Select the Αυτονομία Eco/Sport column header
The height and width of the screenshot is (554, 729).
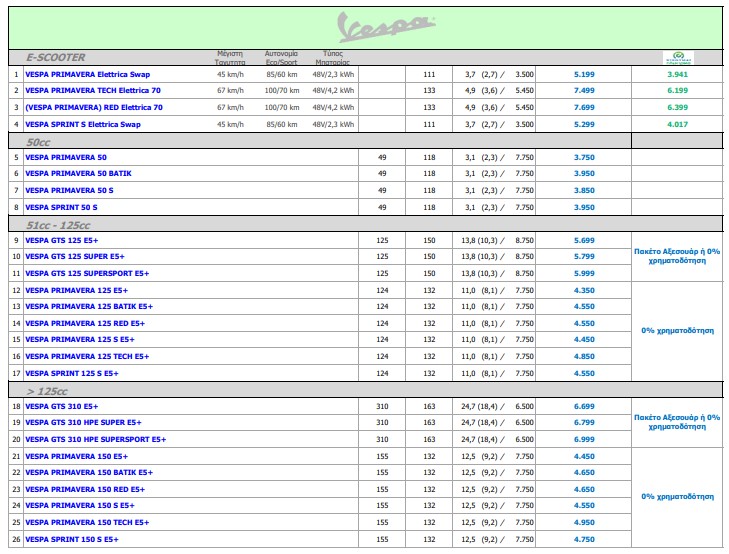(281, 58)
